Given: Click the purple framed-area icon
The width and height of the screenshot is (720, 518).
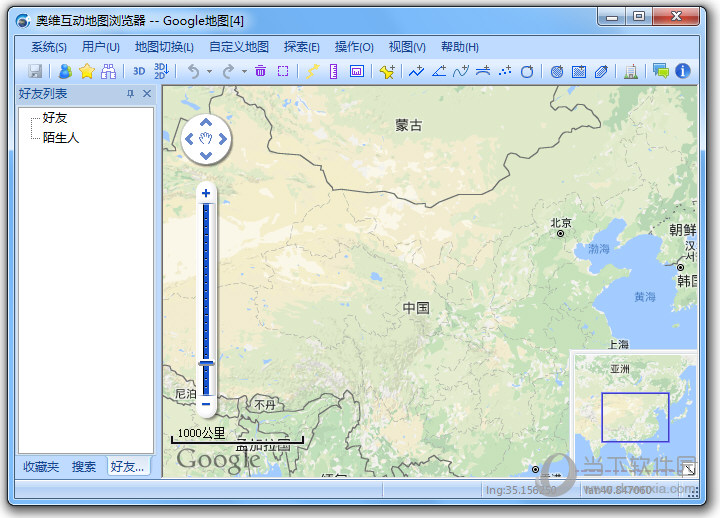Looking at the screenshot, I should point(357,71).
